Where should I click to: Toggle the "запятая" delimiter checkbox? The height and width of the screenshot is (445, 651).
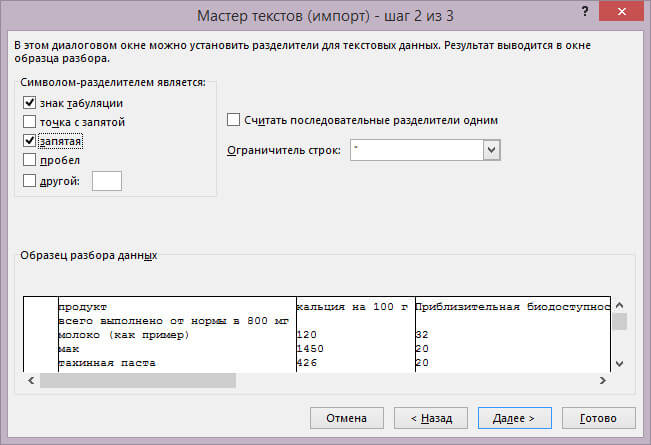[28, 141]
